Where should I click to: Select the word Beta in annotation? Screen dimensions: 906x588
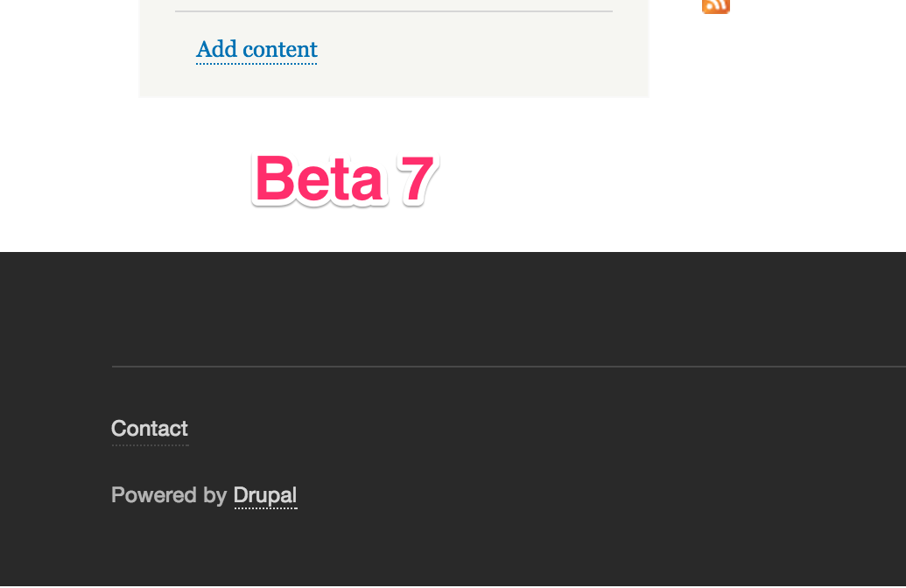(x=319, y=179)
